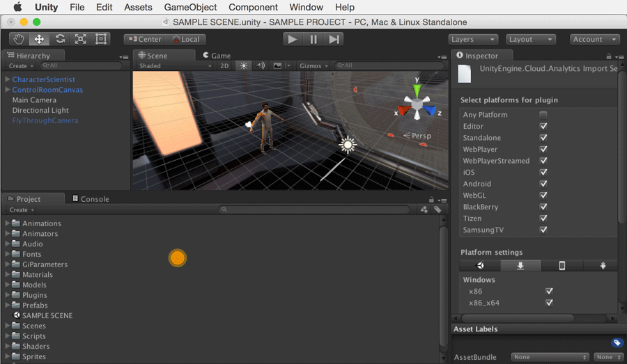This screenshot has width=627, height=364.
Task: Disable the x86_x64 Windows checkbox
Action: tap(549, 303)
